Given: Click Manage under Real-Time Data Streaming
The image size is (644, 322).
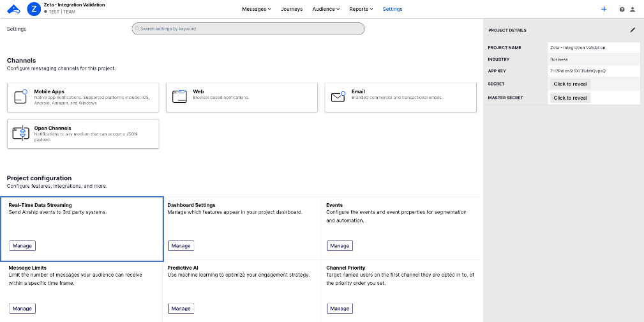Looking at the screenshot, I should pos(22,245).
